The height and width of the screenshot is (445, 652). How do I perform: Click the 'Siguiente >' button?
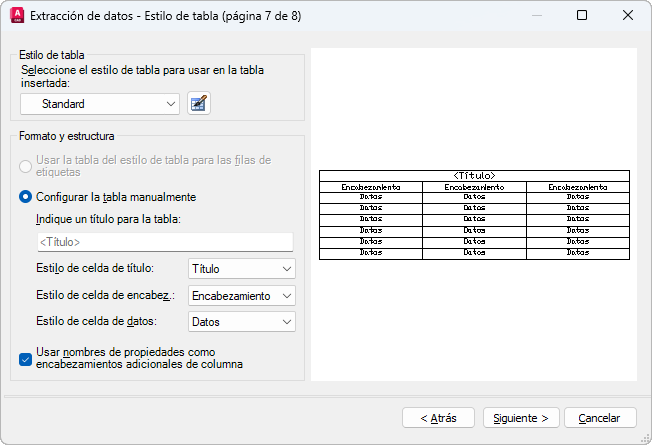[521, 418]
